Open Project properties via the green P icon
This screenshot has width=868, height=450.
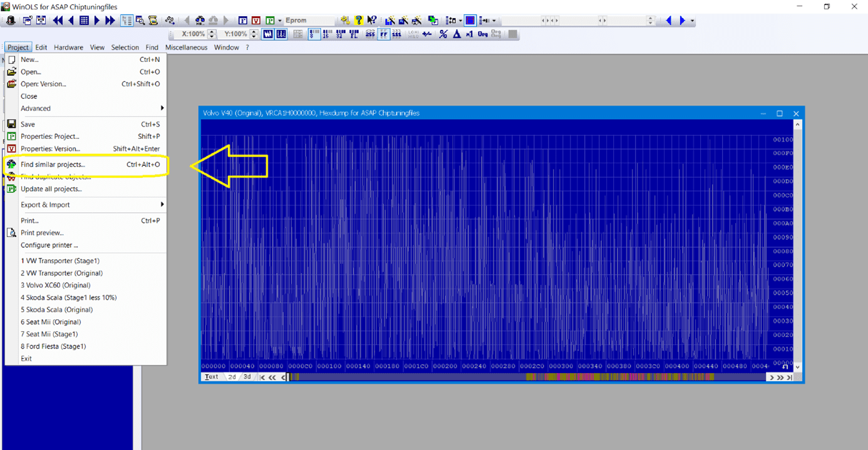tap(271, 20)
